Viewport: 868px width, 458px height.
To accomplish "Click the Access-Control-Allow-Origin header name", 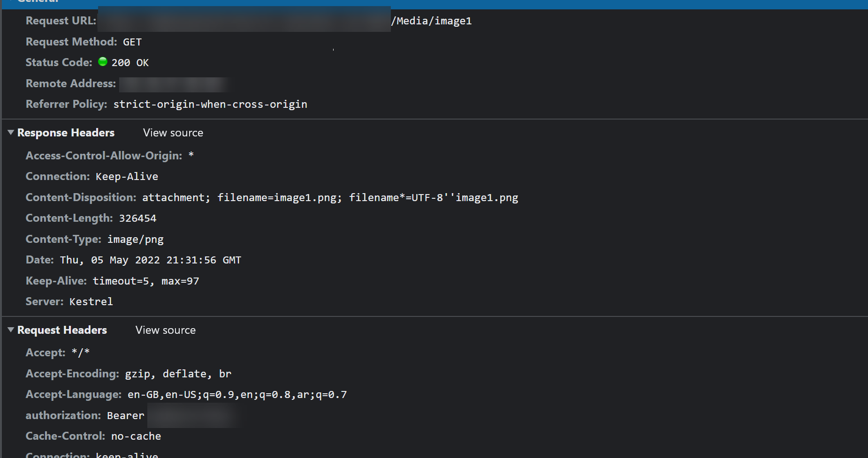I will coord(103,155).
